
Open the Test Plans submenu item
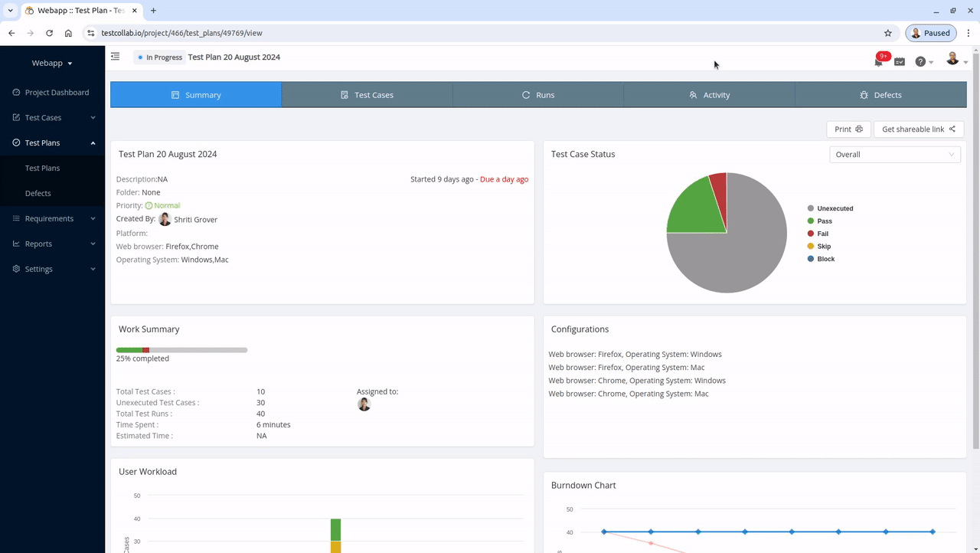coord(42,168)
